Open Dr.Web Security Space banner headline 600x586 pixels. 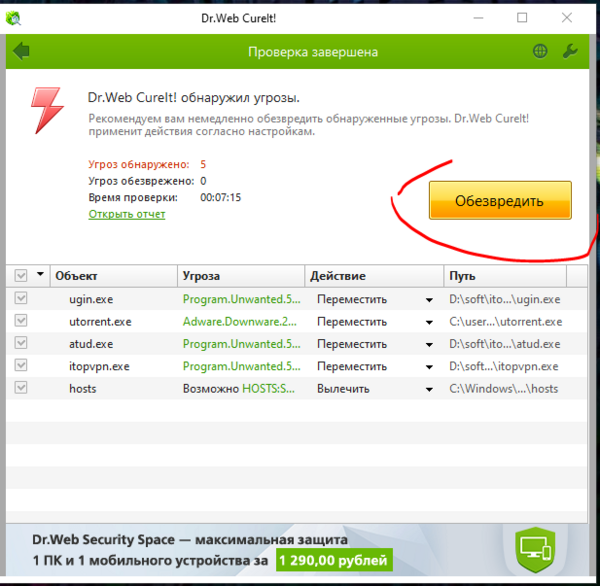(190, 540)
